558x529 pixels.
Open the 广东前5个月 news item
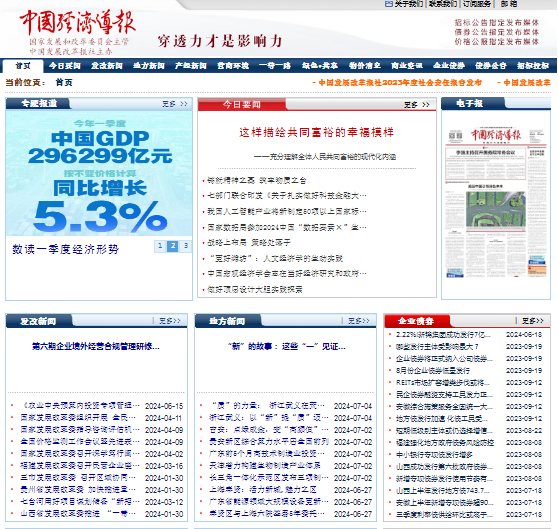click(267, 454)
